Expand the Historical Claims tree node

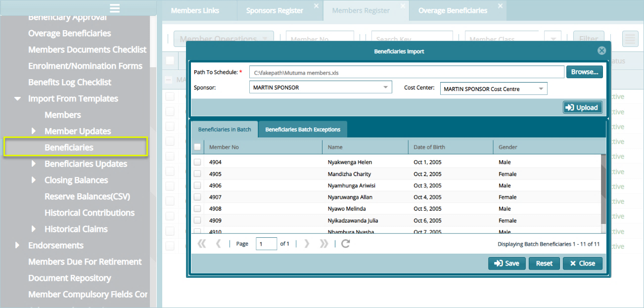pos(34,229)
